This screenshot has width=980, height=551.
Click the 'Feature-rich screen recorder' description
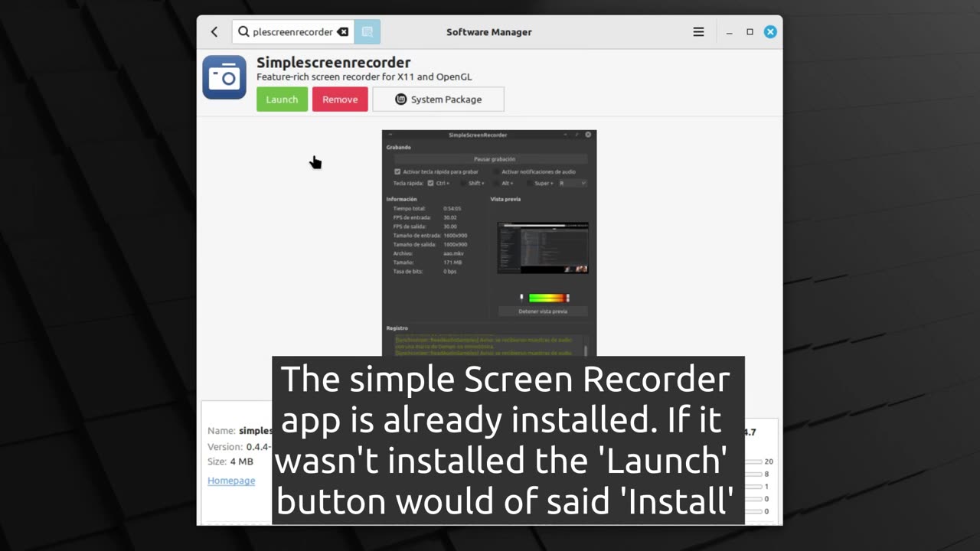pos(364,77)
